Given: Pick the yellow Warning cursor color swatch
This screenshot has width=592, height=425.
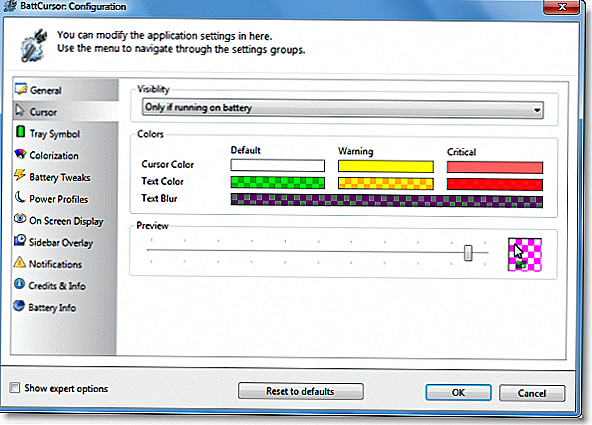Looking at the screenshot, I should (x=385, y=166).
